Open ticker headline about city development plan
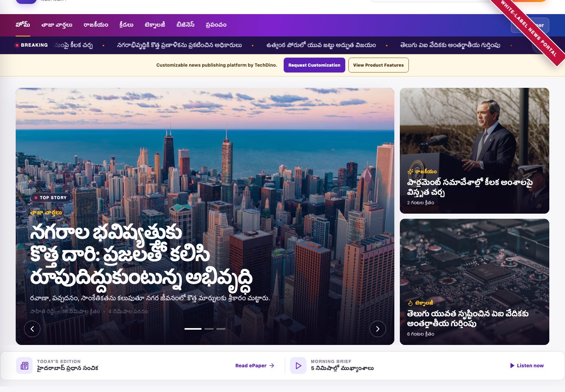 [x=179, y=45]
